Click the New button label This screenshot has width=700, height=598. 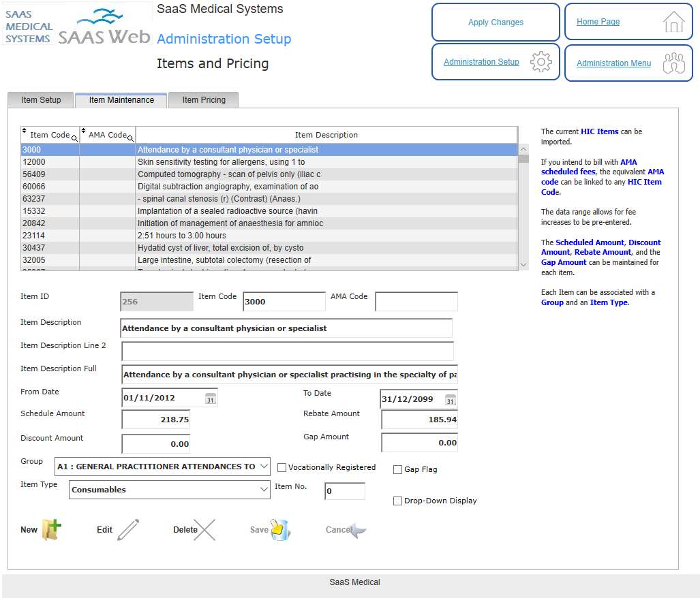pos(29,530)
